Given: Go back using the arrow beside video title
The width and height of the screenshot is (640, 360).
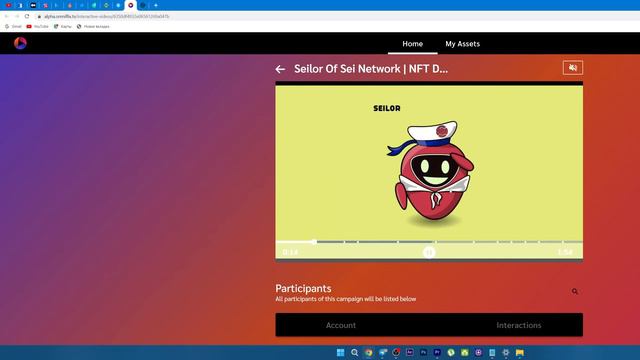Looking at the screenshot, I should coord(280,69).
